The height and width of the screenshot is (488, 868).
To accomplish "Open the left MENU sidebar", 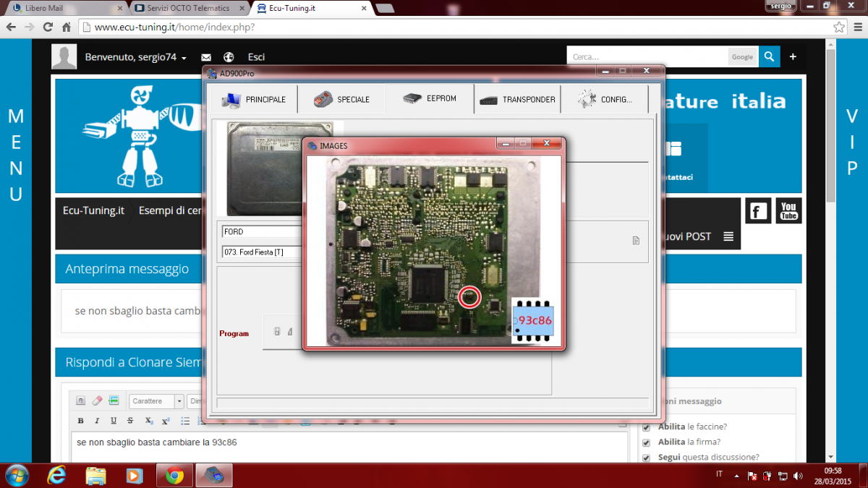I will (x=16, y=154).
